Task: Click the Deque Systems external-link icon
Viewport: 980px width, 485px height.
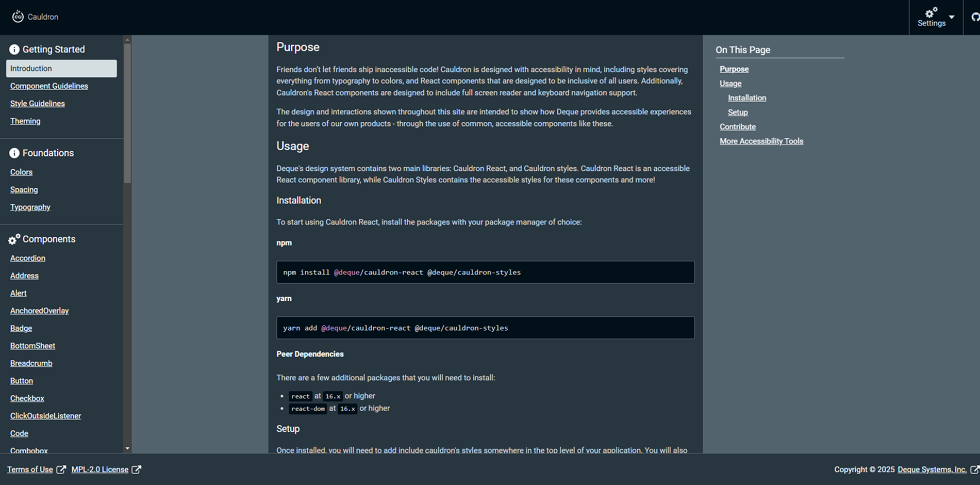Action: pos(974,470)
